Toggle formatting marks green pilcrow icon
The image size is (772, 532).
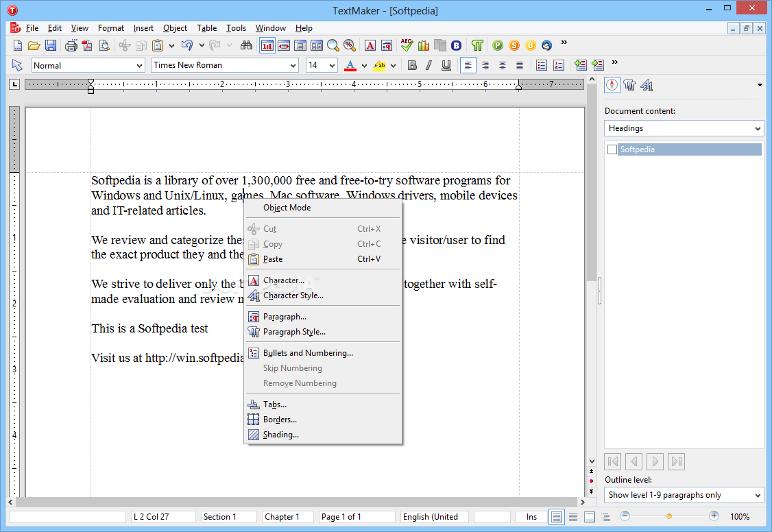click(477, 46)
